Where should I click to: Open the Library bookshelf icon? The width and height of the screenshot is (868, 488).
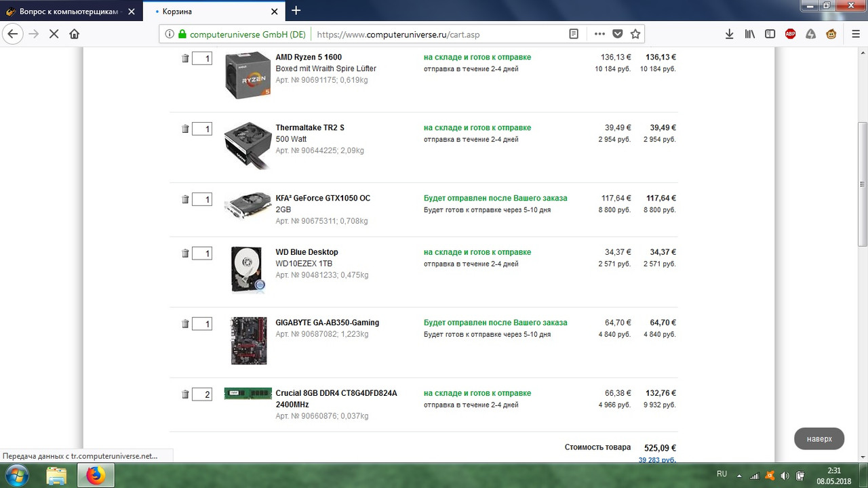coord(750,34)
